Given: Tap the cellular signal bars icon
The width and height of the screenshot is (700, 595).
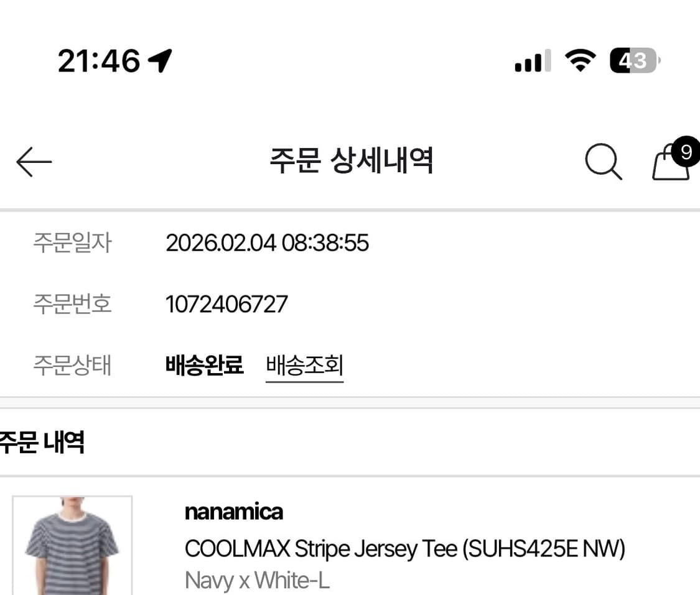Looking at the screenshot, I should pyautogui.click(x=531, y=60).
